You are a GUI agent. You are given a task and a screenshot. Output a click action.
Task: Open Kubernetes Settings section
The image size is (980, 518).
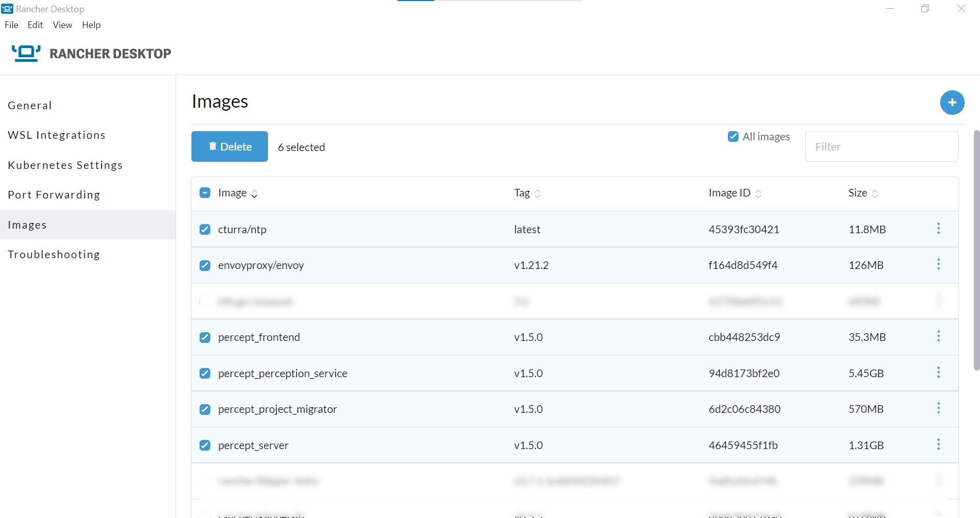pos(88,165)
